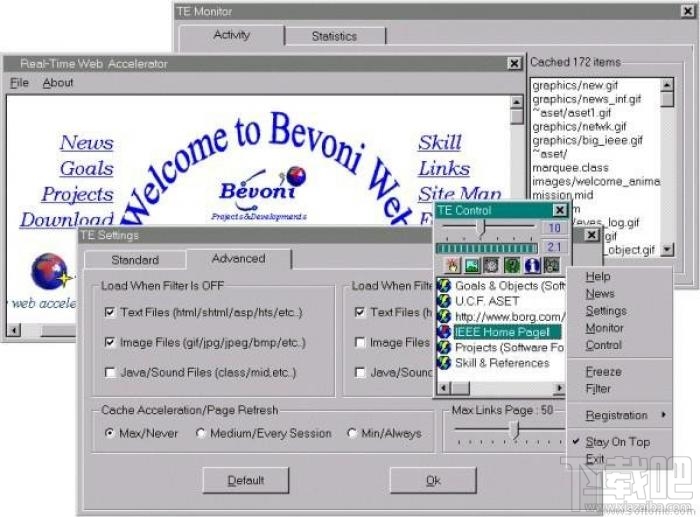Expand the Registration submenu arrow
Viewport: 700px width, 517px height.
point(664,415)
